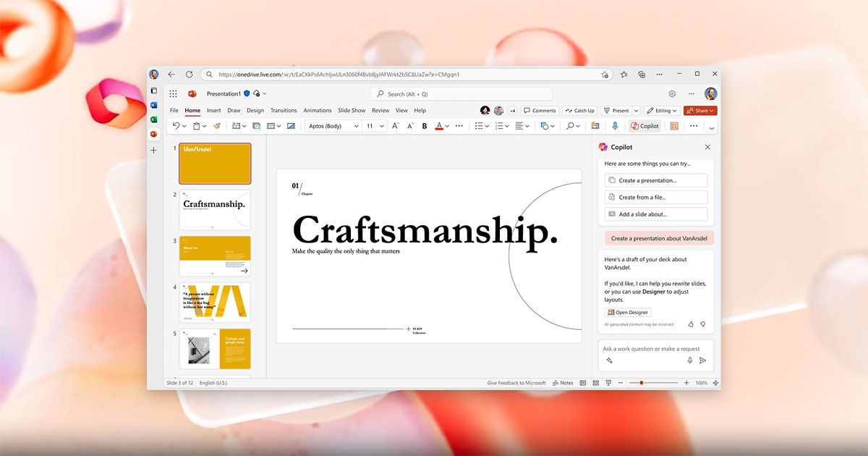The width and height of the screenshot is (868, 456).
Task: Give thumbs down to Copilot response
Action: (703, 324)
